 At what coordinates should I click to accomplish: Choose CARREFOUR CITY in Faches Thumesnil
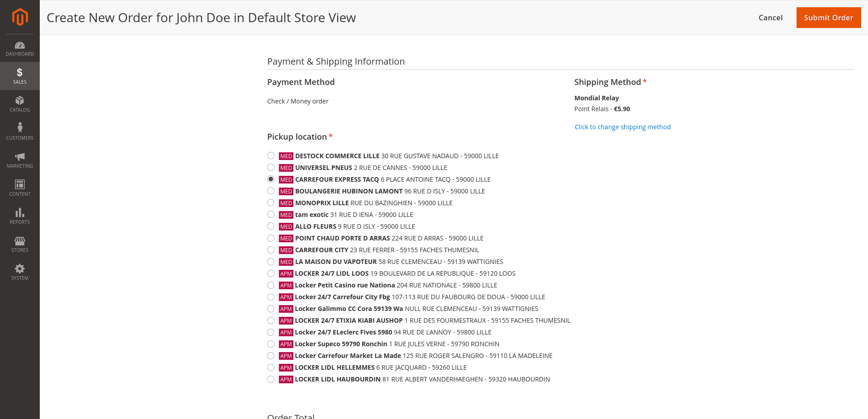(x=271, y=250)
